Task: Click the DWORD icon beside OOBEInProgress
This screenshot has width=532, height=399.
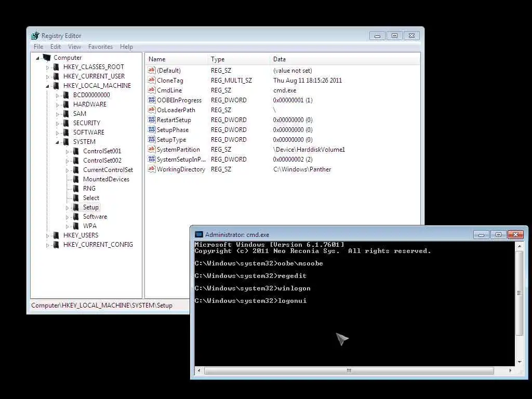Action: 152,100
